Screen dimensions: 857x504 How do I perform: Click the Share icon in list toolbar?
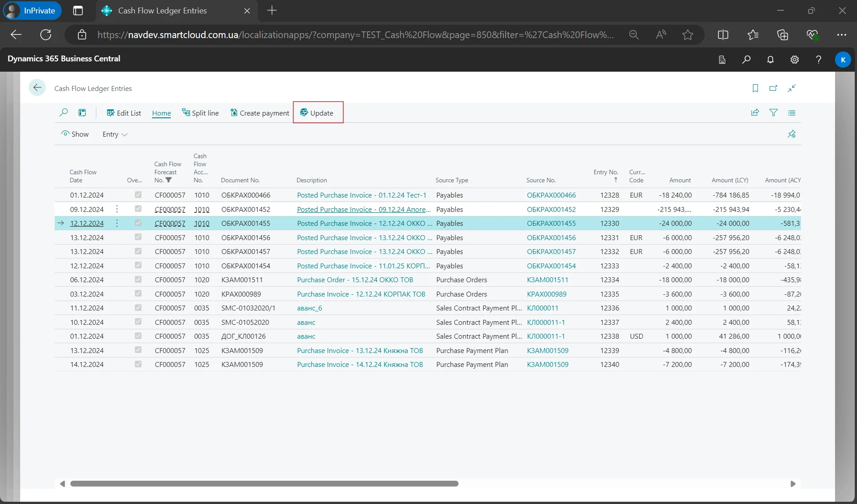coord(755,112)
